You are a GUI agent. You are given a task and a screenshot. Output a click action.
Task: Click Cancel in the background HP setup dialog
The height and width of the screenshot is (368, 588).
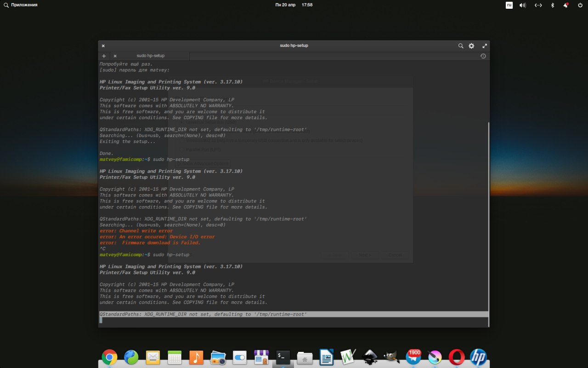(x=395, y=255)
